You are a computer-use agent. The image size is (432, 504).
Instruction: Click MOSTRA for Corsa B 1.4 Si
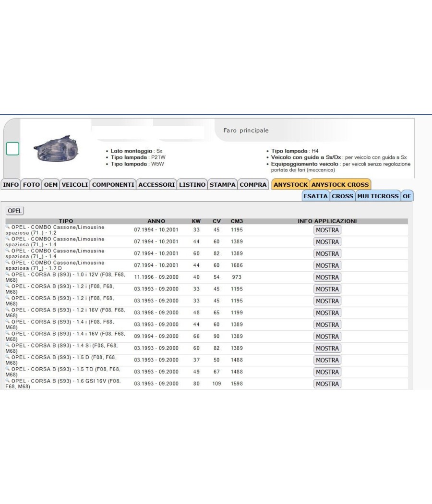point(327,348)
